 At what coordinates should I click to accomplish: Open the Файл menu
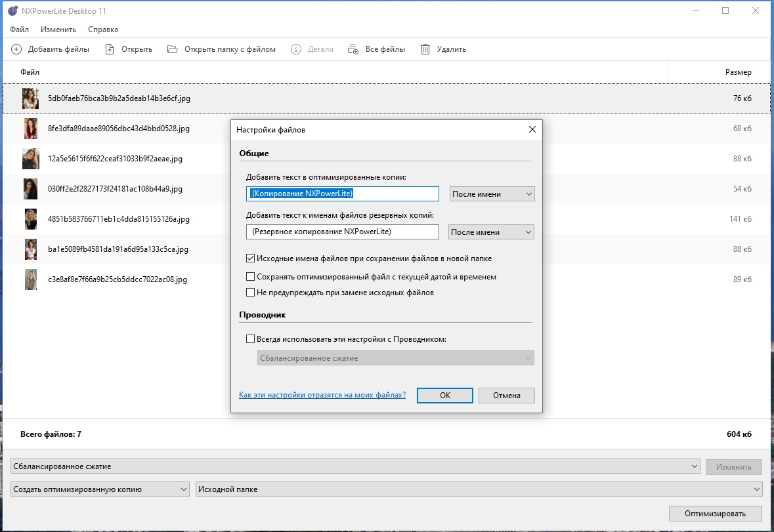(x=19, y=30)
